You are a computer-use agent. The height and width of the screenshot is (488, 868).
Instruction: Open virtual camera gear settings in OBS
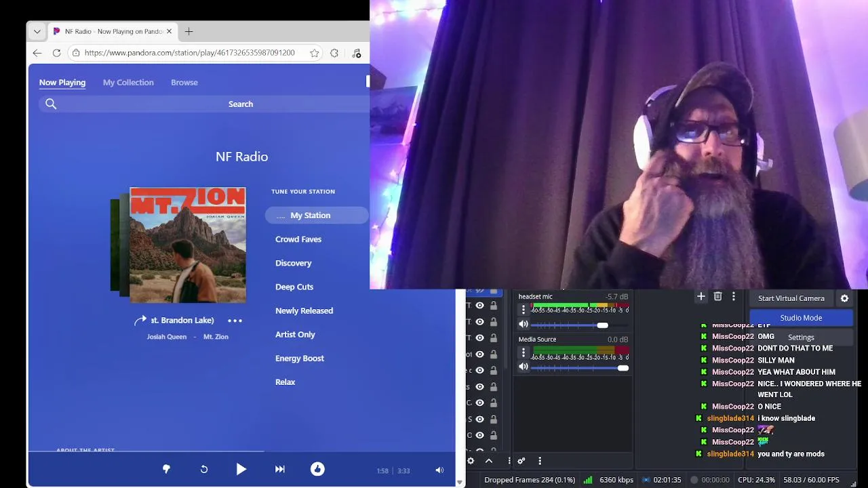coord(844,298)
